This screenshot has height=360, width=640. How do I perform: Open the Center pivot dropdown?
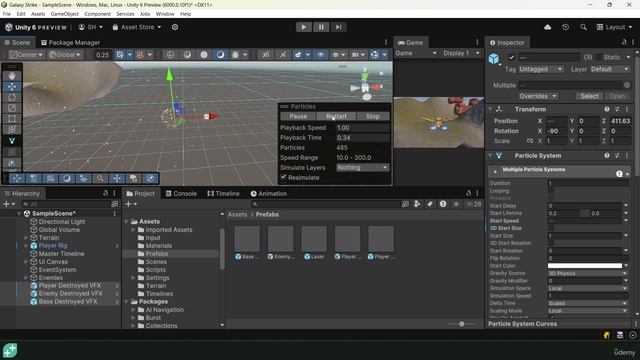(26, 54)
